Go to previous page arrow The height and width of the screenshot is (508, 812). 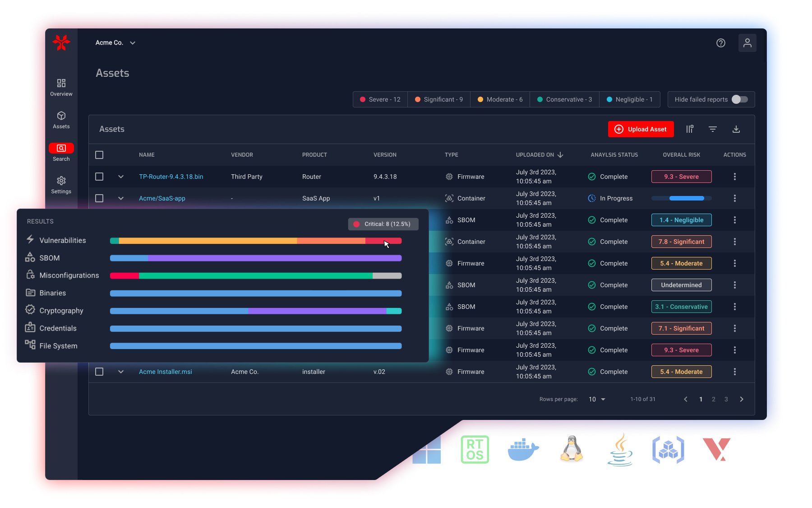pyautogui.click(x=686, y=399)
